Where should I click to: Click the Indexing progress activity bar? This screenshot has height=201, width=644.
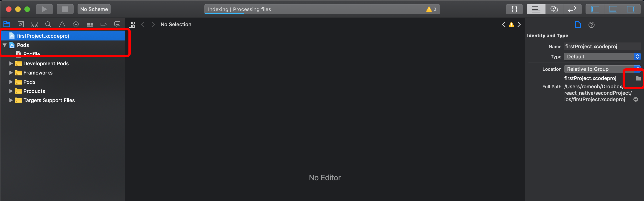322,9
